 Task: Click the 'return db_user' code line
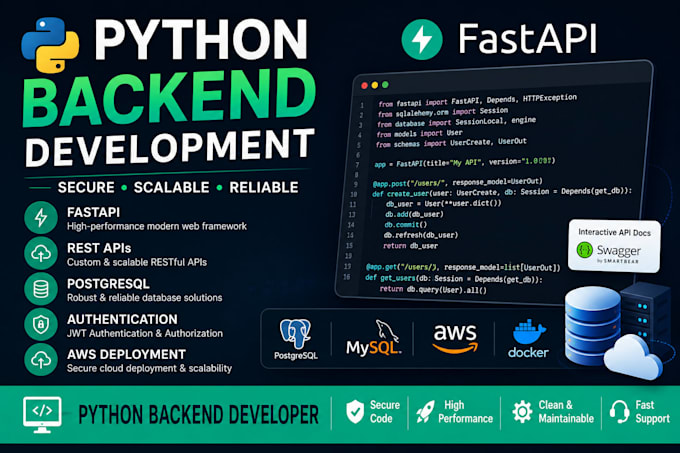click(x=410, y=246)
